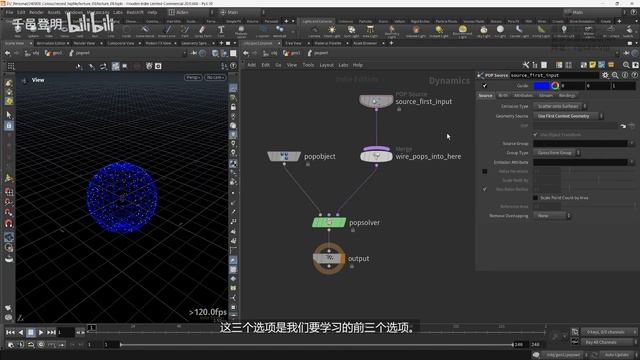Switch to the Birth parameter tab
Screen dimensions: 640x360
point(503,96)
